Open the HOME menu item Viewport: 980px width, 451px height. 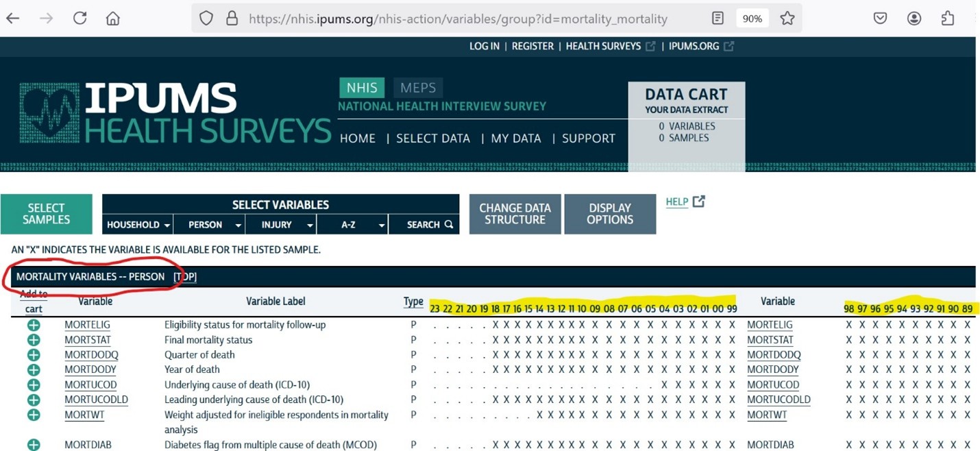pyautogui.click(x=358, y=138)
